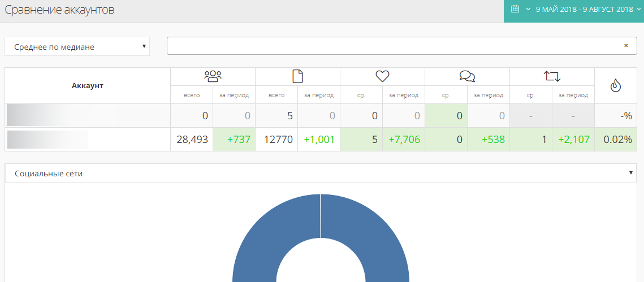This screenshot has height=282, width=644.
Task: Click the likes heart icon header
Action: 382,77
